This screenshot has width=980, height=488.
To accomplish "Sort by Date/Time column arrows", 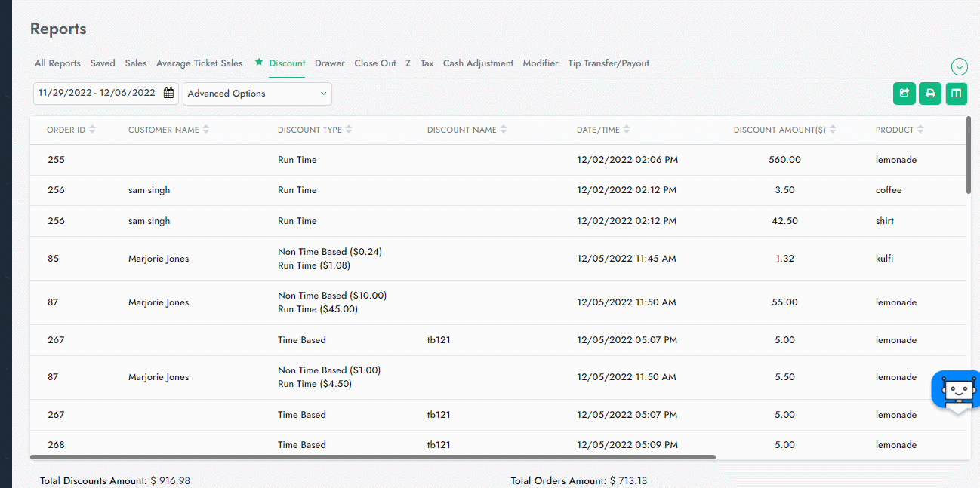I will 627,130.
